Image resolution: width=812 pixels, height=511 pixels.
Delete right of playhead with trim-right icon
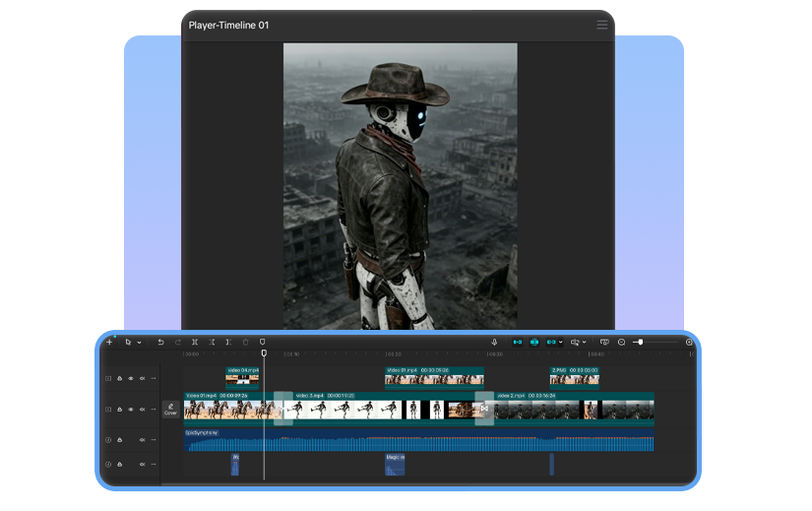pyautogui.click(x=228, y=342)
